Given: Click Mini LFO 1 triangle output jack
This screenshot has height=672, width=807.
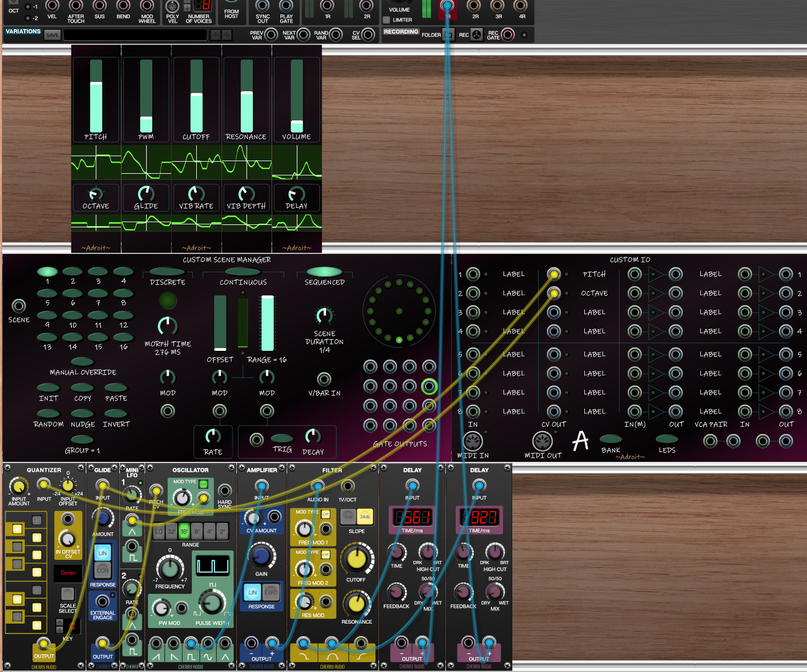Looking at the screenshot, I should [132, 520].
